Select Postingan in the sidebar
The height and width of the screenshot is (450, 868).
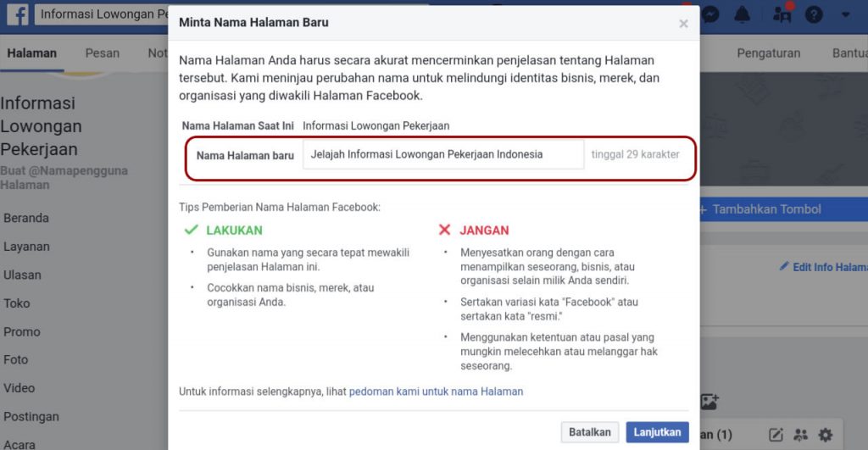pyautogui.click(x=31, y=417)
